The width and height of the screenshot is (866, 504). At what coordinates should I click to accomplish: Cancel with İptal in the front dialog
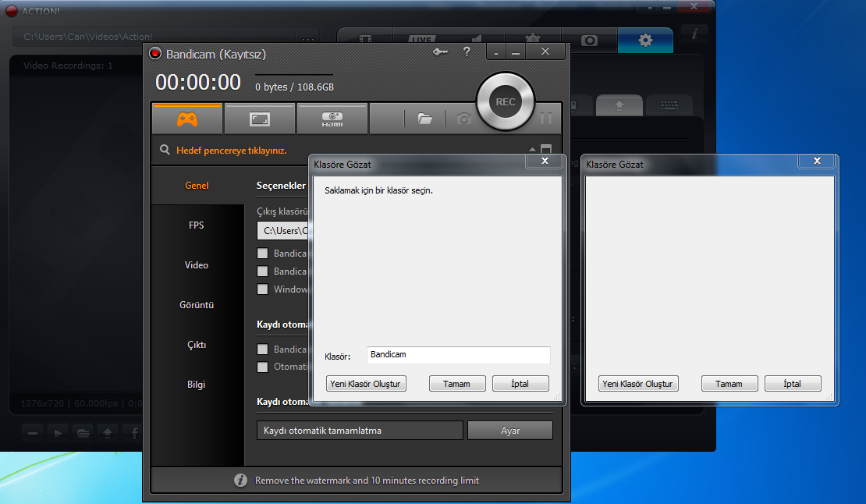pos(520,384)
